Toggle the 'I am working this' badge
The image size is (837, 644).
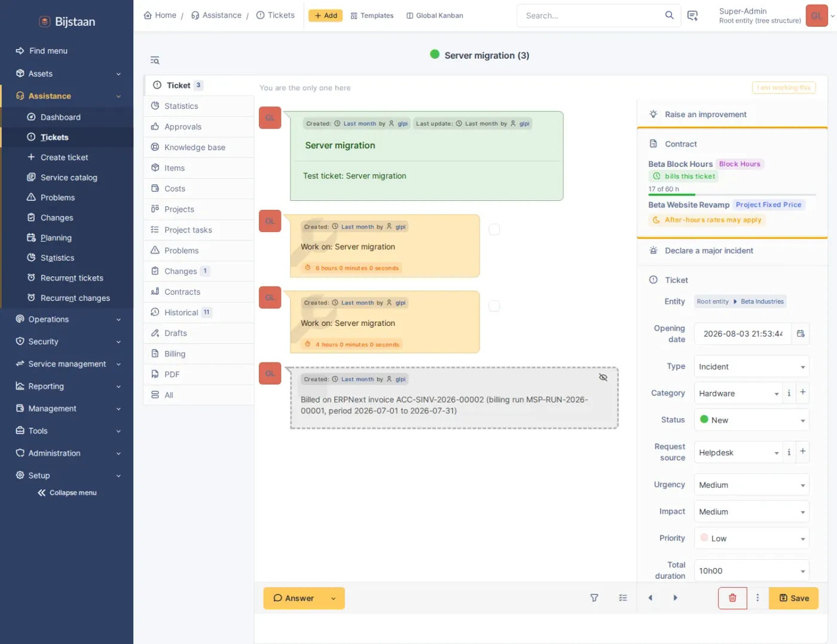[784, 88]
